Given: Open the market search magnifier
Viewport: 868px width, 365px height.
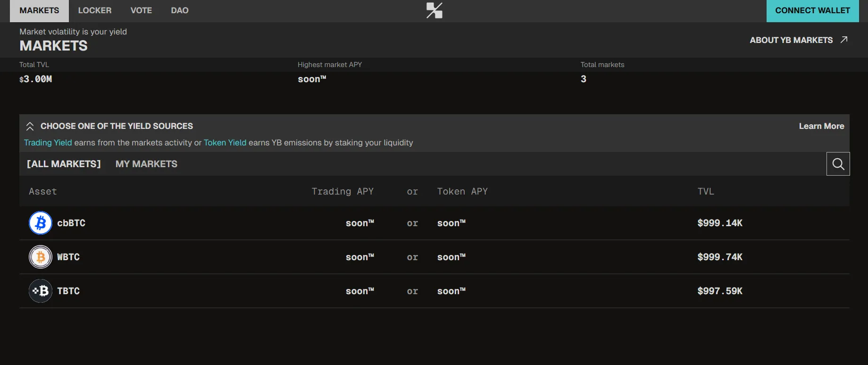Looking at the screenshot, I should click(x=838, y=164).
